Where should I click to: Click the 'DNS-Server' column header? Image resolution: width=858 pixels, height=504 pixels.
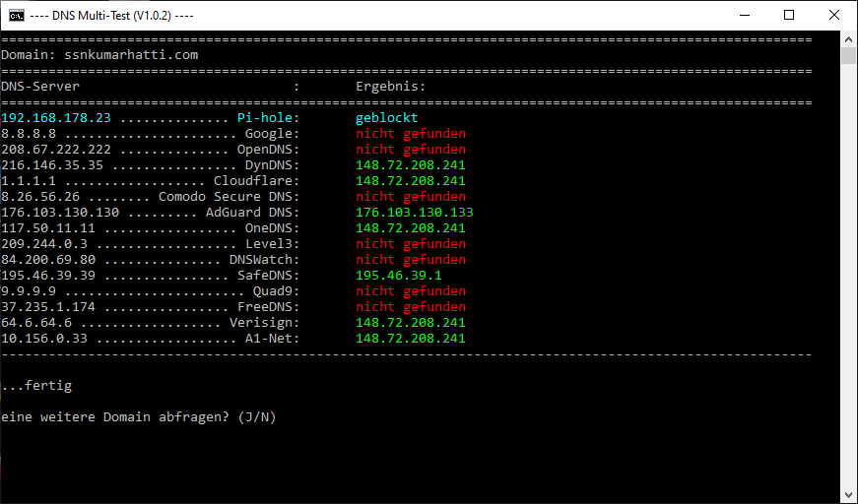pyautogui.click(x=40, y=87)
